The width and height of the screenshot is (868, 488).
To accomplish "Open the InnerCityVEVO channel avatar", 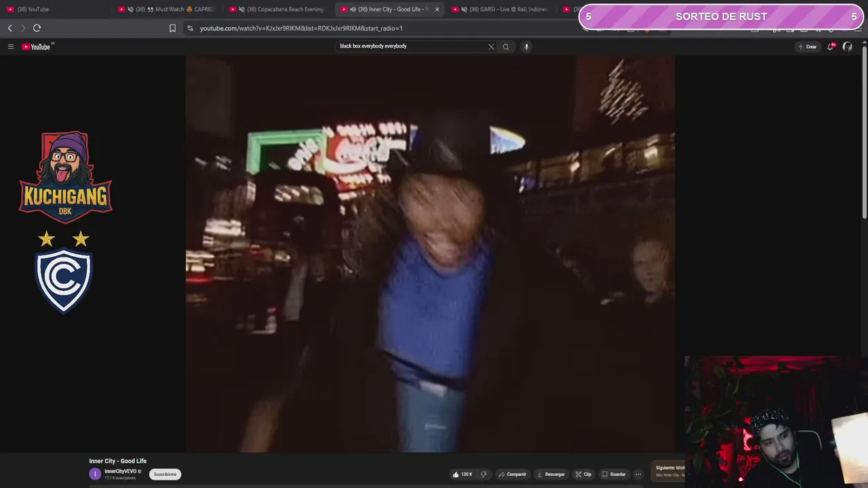I will tap(95, 474).
